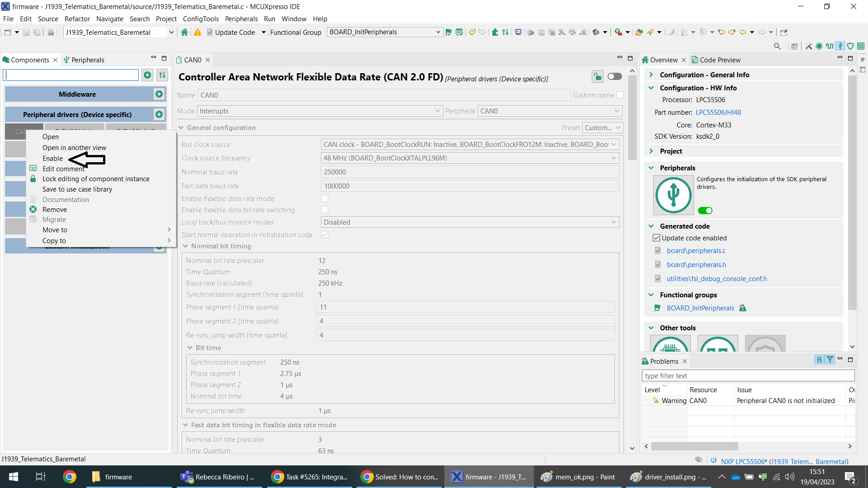
Task: Open the board\peripherals.c link
Action: 696,251
